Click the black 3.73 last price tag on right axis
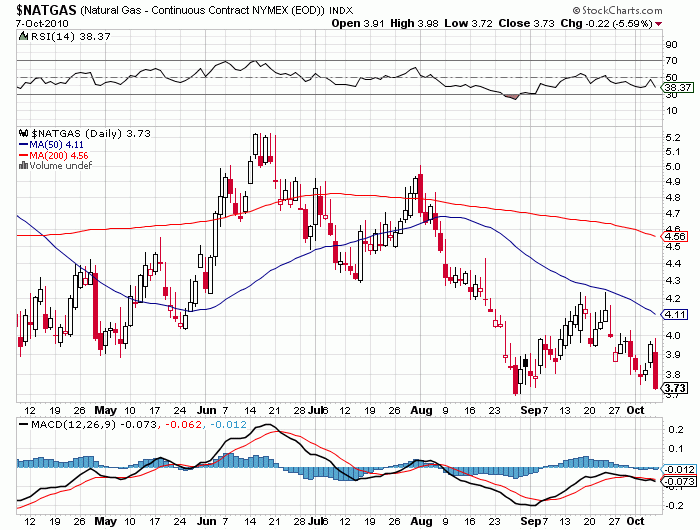Image resolution: width=700 pixels, height=530 pixels. 675,388
